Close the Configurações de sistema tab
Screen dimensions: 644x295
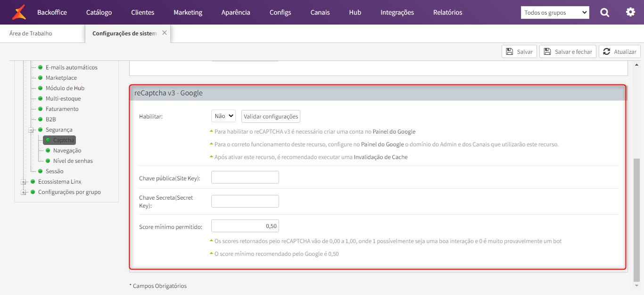pyautogui.click(x=165, y=33)
